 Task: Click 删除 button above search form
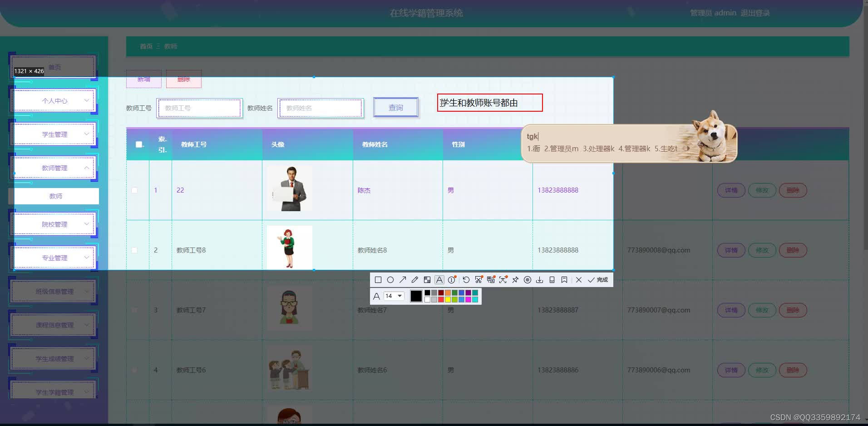click(184, 79)
